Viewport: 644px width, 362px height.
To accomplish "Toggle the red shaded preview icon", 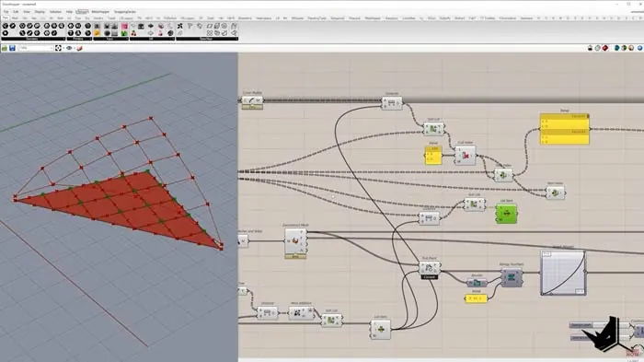I will coord(605,48).
